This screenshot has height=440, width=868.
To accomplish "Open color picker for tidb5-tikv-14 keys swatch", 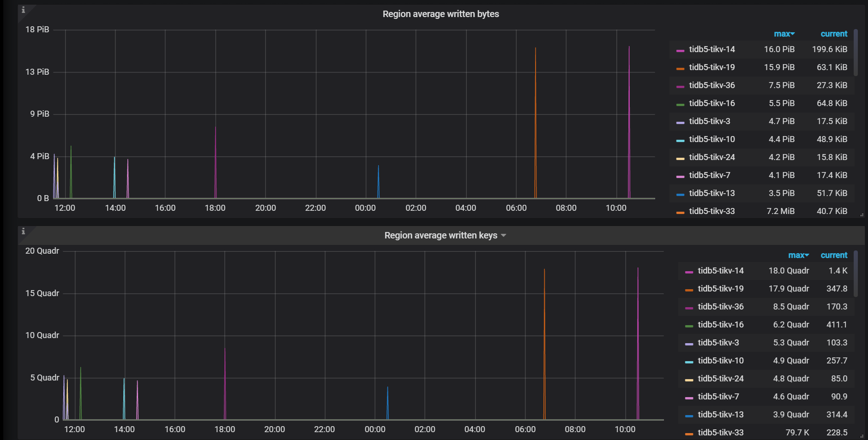I will click(689, 272).
